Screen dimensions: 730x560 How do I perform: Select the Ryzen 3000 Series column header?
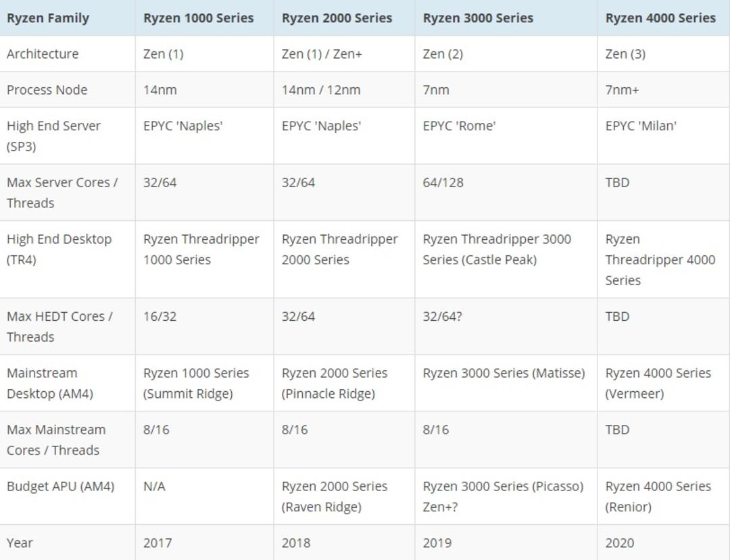point(506,18)
